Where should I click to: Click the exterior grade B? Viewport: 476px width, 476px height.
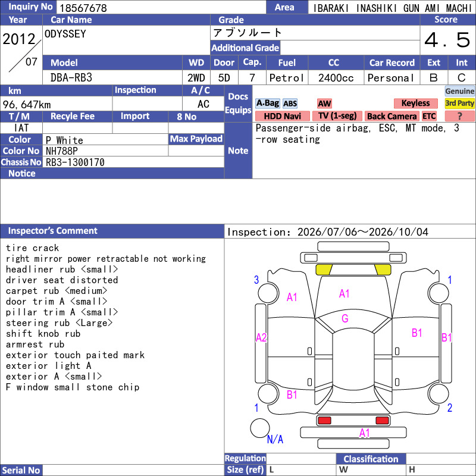434,78
